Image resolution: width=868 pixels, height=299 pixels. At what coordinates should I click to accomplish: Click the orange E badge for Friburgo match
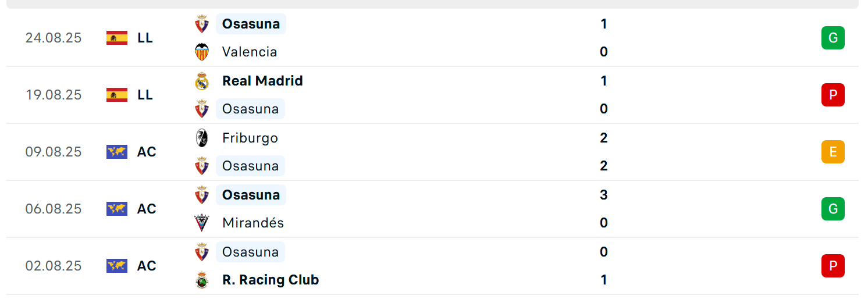pyautogui.click(x=833, y=152)
